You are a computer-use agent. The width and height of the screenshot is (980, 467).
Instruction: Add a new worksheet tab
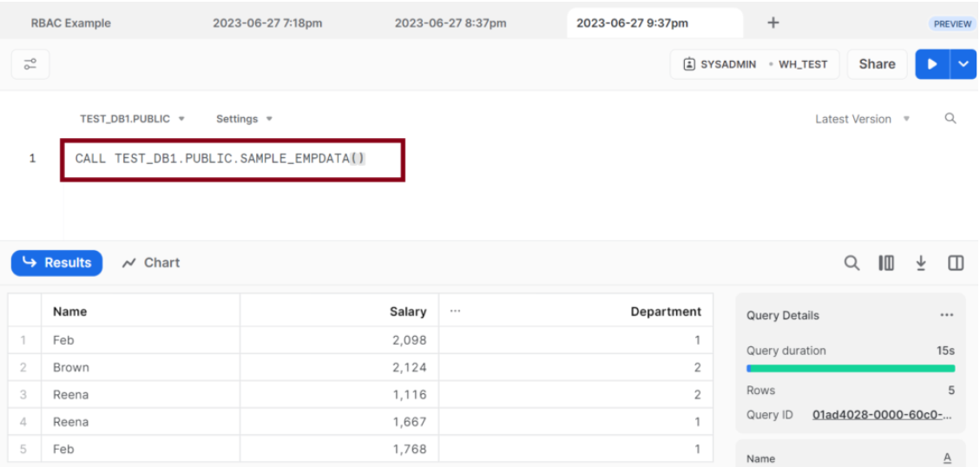[x=773, y=23]
